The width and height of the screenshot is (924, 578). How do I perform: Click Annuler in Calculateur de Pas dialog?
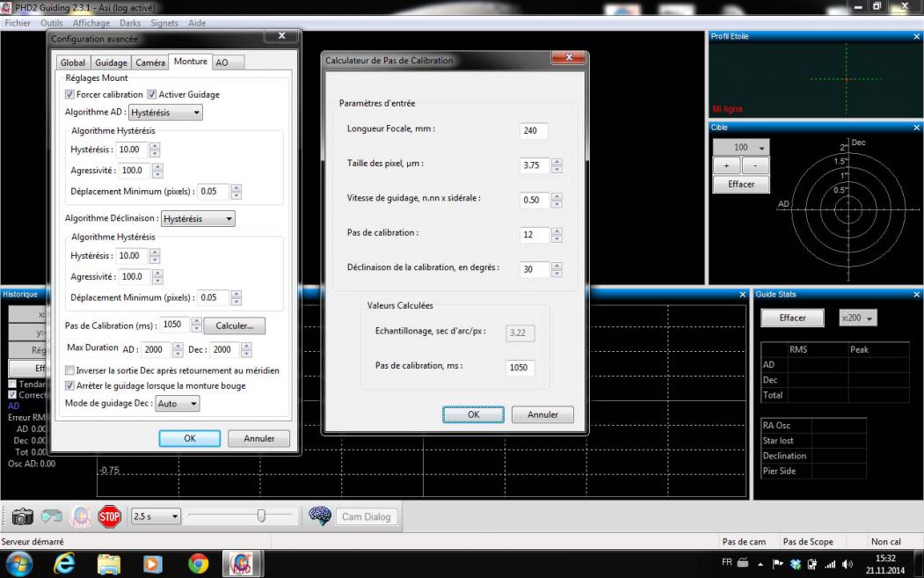[542, 414]
